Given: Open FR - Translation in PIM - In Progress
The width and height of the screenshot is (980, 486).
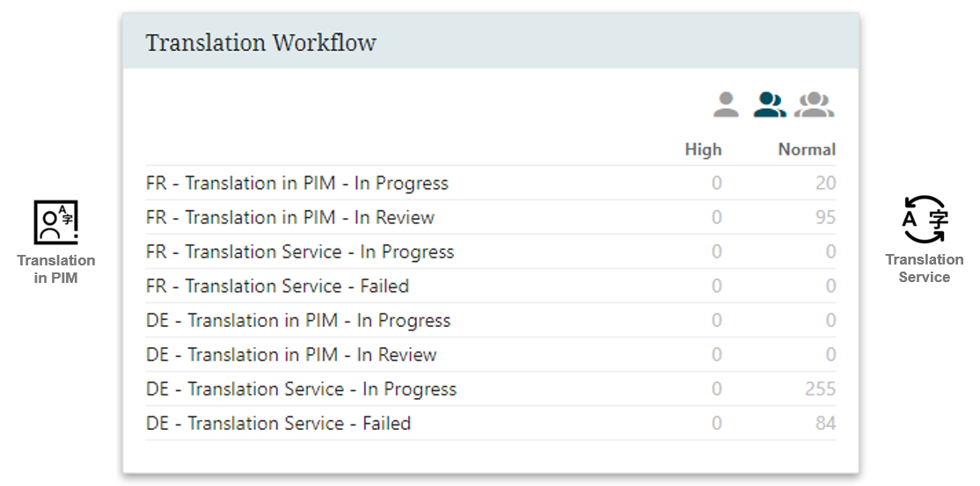Looking at the screenshot, I should coord(491,183).
